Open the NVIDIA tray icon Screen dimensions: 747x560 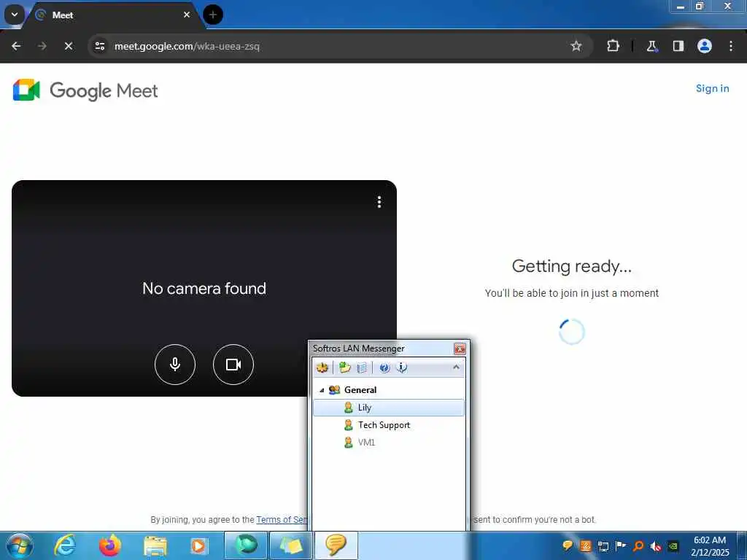[x=673, y=545]
